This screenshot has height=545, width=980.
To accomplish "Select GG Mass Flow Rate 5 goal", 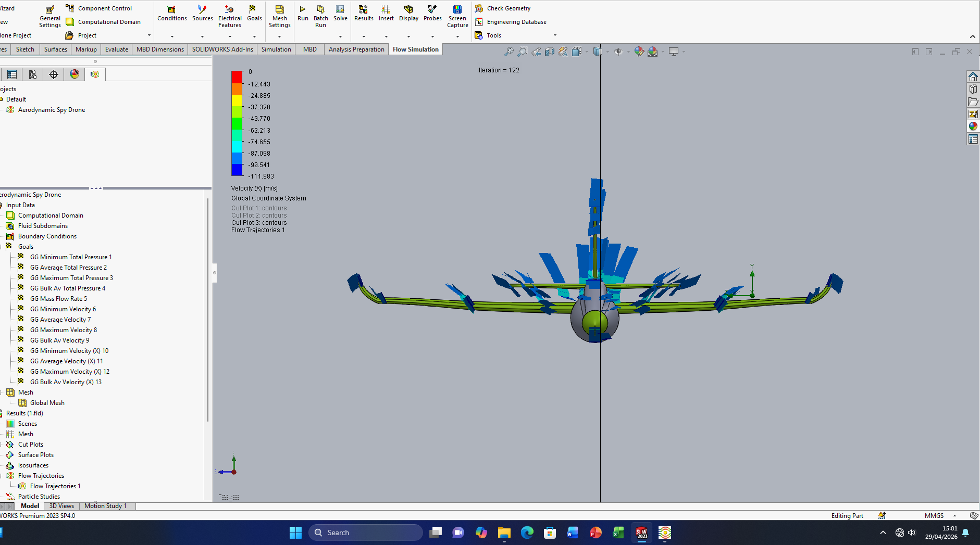I will tap(58, 299).
